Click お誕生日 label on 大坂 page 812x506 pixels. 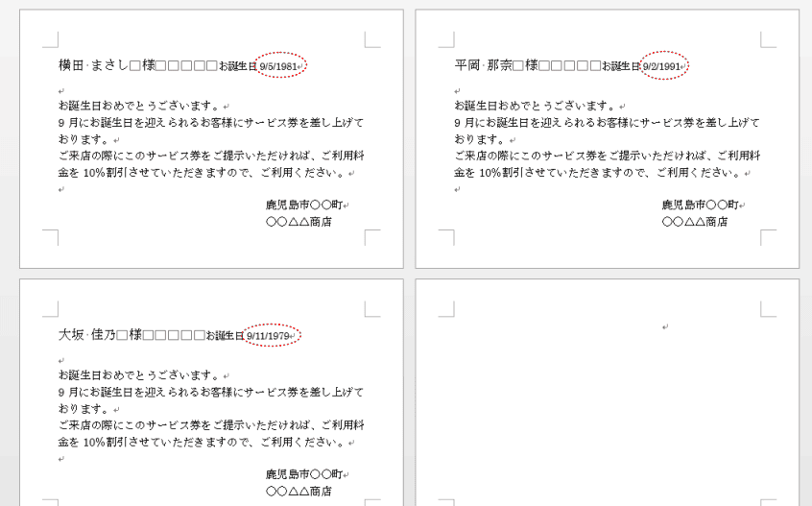(225, 336)
